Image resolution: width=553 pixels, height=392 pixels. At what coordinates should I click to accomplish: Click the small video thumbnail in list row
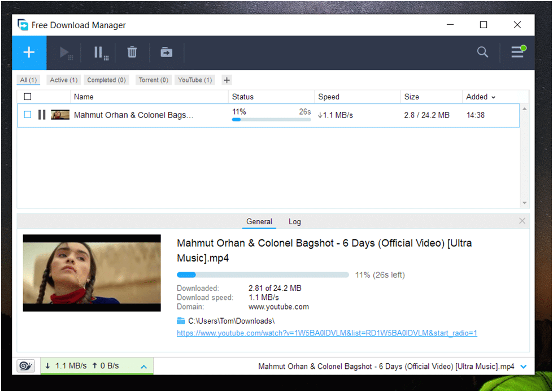tap(60, 115)
